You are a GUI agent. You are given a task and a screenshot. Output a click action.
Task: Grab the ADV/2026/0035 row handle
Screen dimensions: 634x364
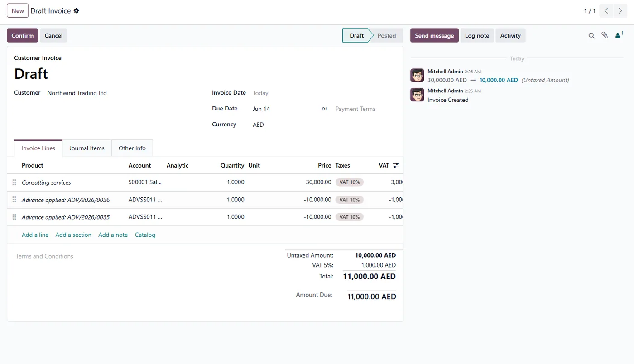pyautogui.click(x=14, y=217)
